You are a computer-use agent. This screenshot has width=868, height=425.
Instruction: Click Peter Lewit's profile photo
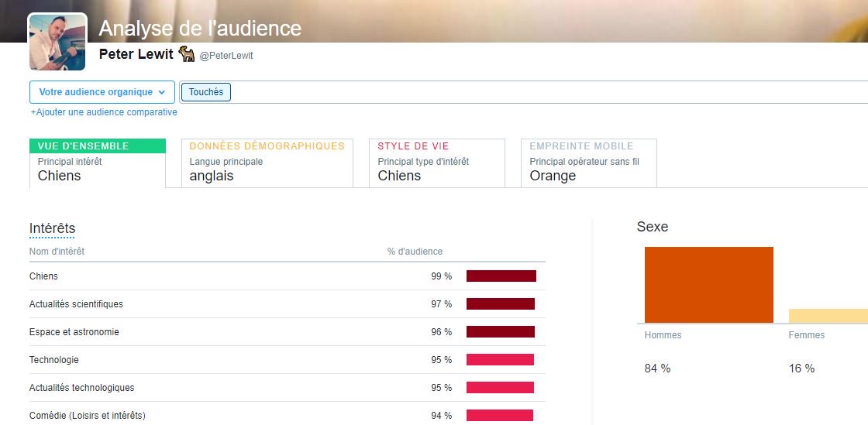(57, 42)
